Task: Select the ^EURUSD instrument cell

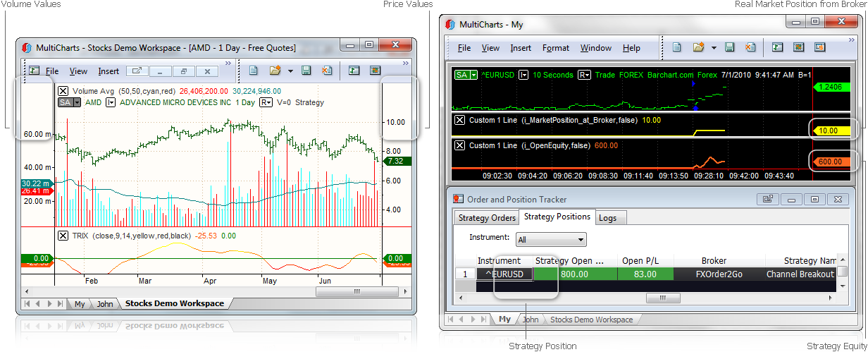Action: tap(504, 274)
